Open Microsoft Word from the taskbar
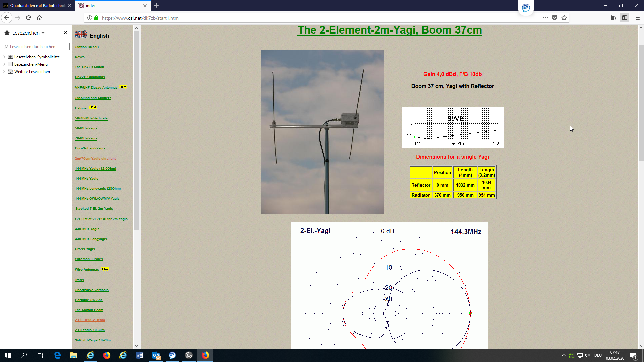Image resolution: width=644 pixels, height=362 pixels. point(140,355)
